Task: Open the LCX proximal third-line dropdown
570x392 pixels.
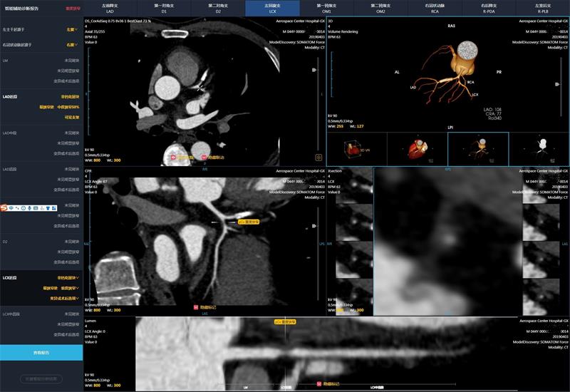Action: coord(64,298)
